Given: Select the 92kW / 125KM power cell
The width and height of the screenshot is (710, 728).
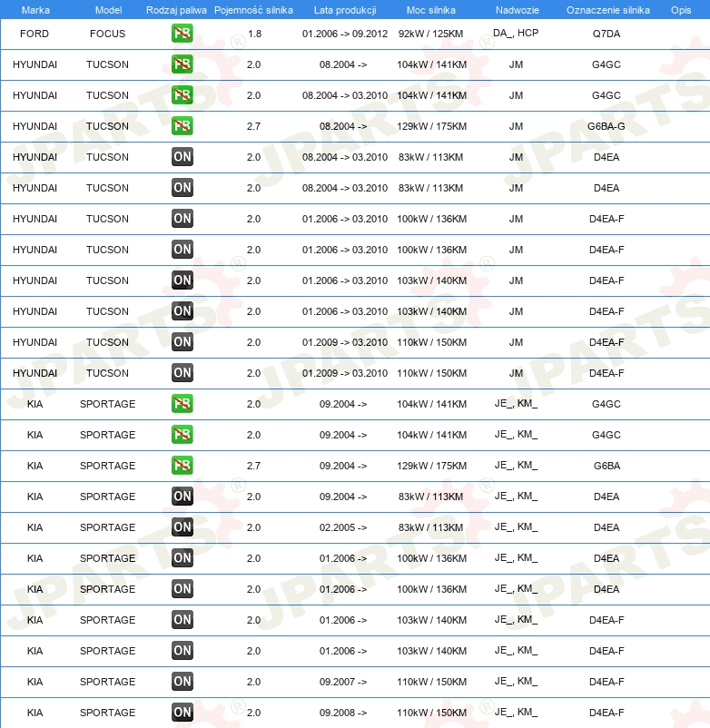Looking at the screenshot, I should (x=431, y=34).
